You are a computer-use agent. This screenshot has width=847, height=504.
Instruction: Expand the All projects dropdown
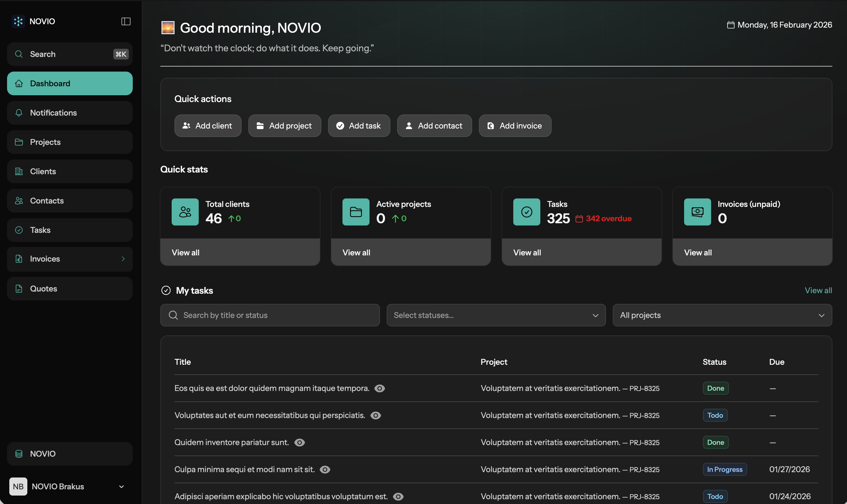[722, 315]
